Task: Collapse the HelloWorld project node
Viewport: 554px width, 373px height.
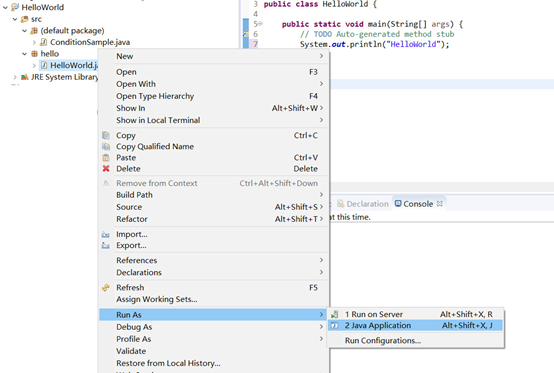Action: 5,7
